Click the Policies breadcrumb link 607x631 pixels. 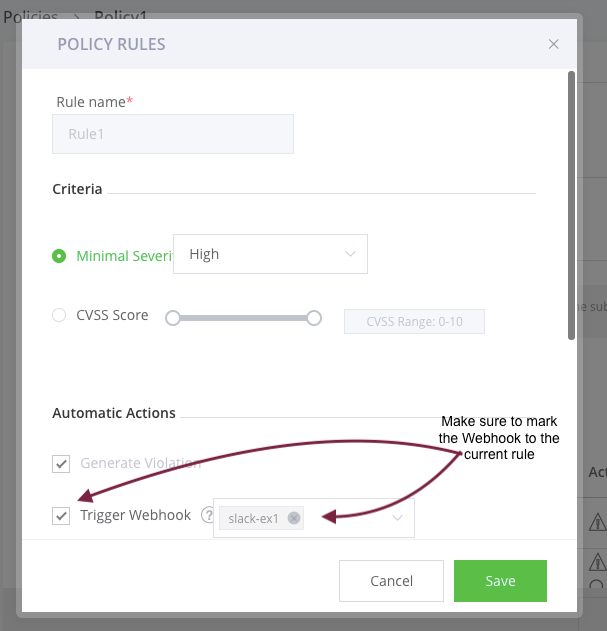click(x=28, y=17)
